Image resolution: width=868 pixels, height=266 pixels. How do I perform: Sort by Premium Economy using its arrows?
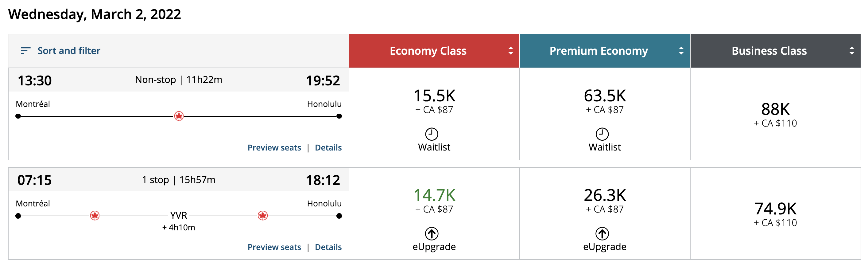pyautogui.click(x=681, y=51)
